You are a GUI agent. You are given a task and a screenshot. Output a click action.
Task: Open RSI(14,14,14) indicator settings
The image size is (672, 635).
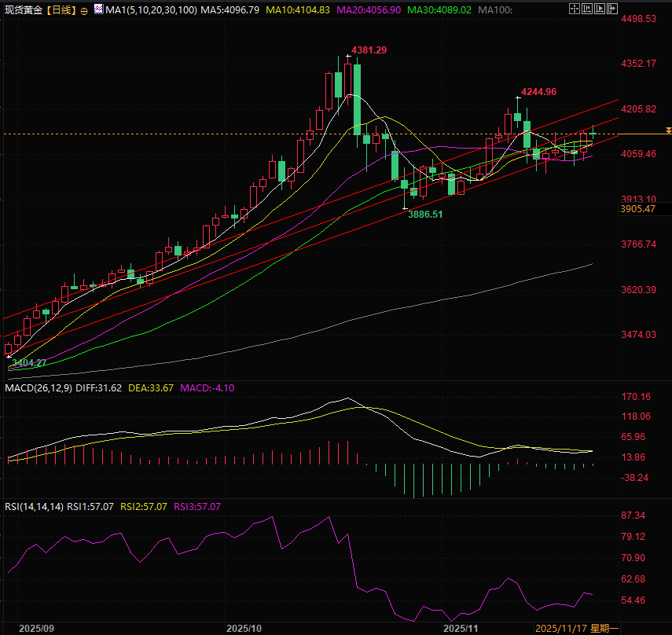pos(31,507)
